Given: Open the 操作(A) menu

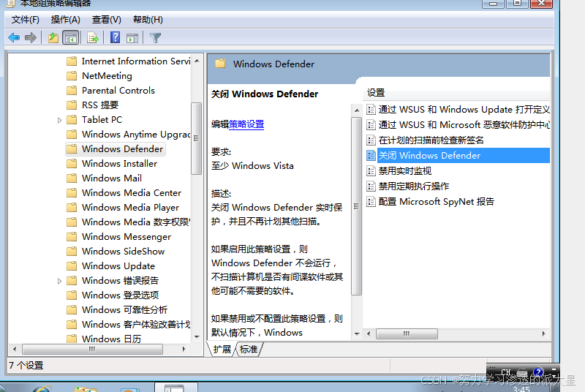Looking at the screenshot, I should (x=66, y=20).
